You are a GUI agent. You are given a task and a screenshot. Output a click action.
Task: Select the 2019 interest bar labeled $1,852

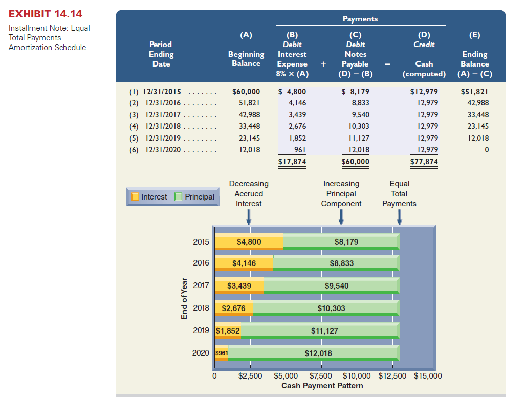pyautogui.click(x=228, y=331)
